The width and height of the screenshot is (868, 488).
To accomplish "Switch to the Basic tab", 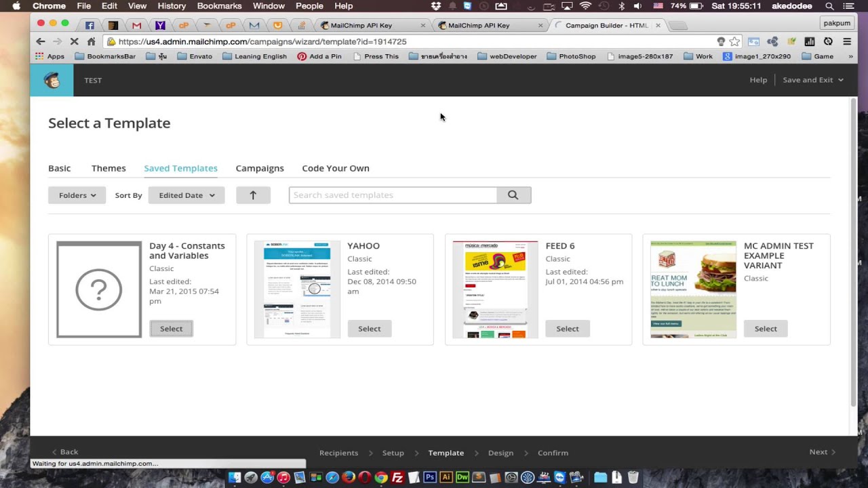I will (x=59, y=168).
